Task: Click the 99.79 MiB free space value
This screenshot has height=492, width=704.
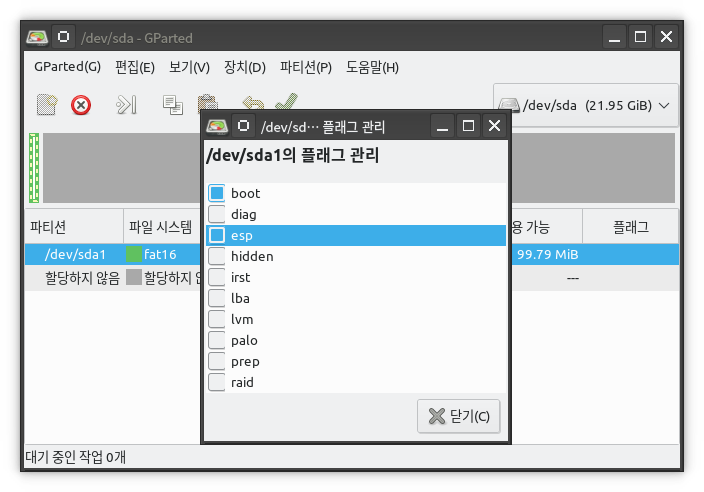Action: pos(547,255)
